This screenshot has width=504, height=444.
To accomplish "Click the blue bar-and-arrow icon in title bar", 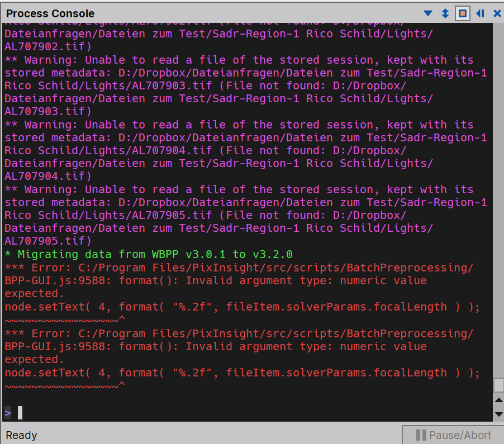I will [480, 13].
